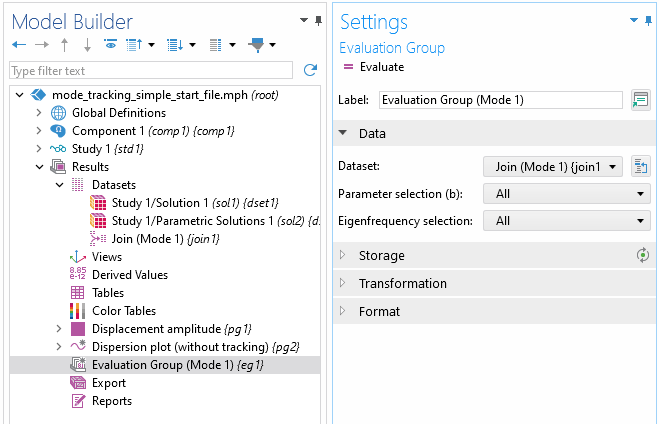Click the icon beside the Label field
Image resolution: width=659 pixels, height=424 pixels.
pyautogui.click(x=641, y=100)
